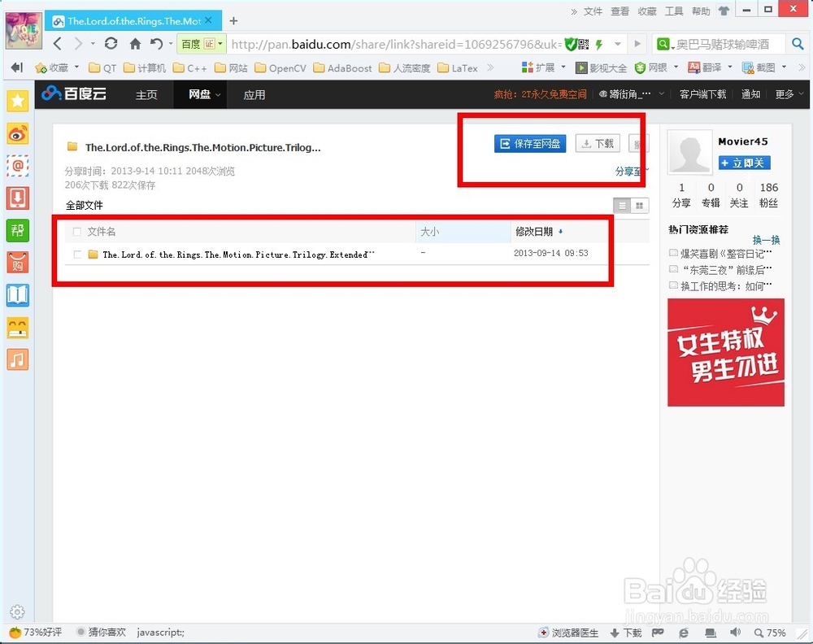Open the 下载 manager in status bar
The width and height of the screenshot is (813, 644).
(x=626, y=633)
